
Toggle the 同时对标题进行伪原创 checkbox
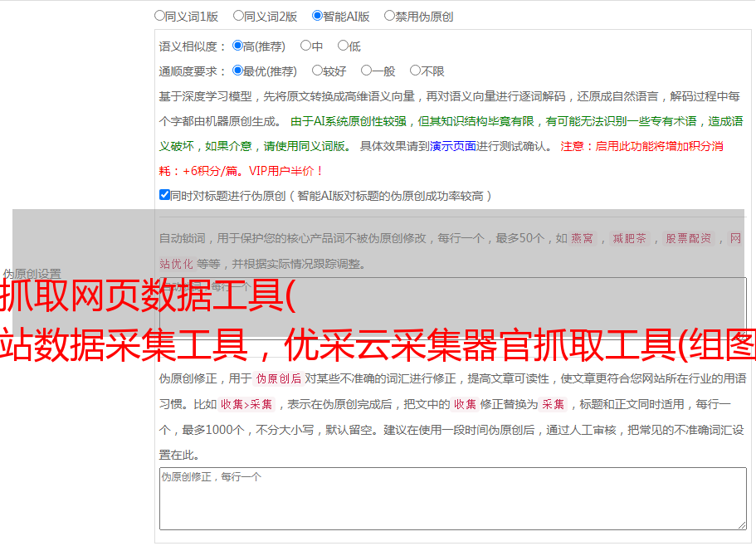click(164, 195)
